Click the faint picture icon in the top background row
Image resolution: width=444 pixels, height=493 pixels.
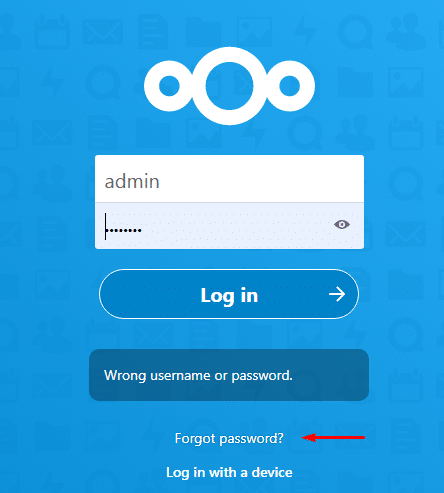click(x=254, y=32)
